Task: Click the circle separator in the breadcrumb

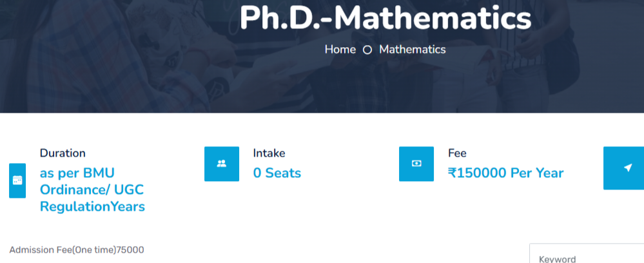Action: click(x=367, y=50)
